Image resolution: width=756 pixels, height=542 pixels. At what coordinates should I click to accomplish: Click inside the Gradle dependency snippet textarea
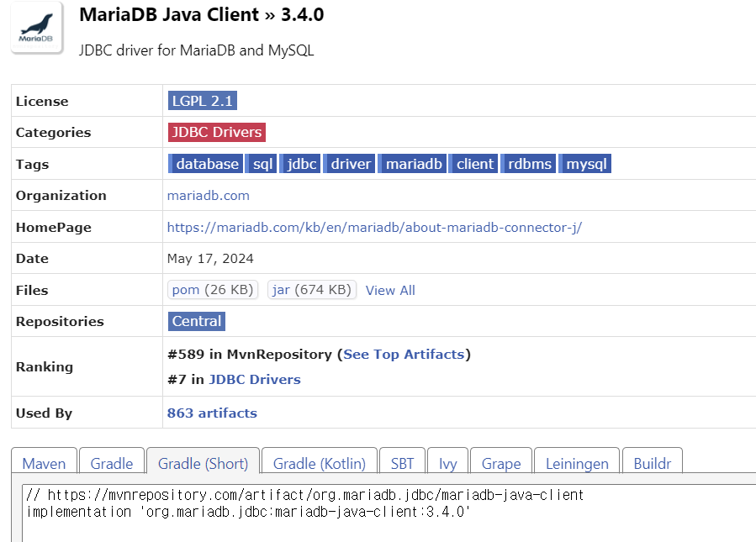[389, 513]
